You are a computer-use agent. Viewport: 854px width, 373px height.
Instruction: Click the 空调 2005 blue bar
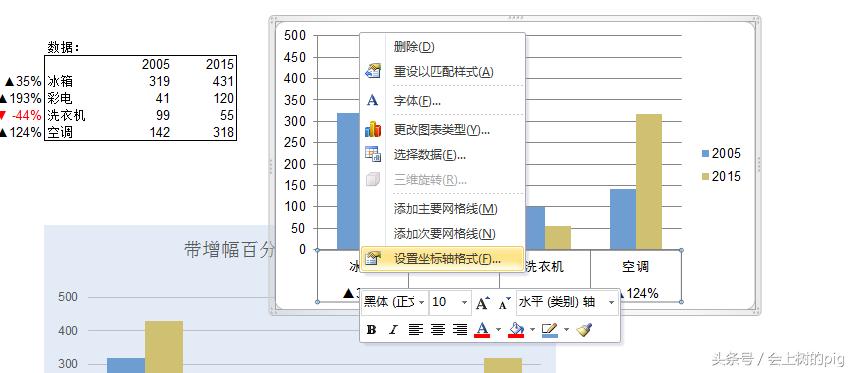point(623,219)
